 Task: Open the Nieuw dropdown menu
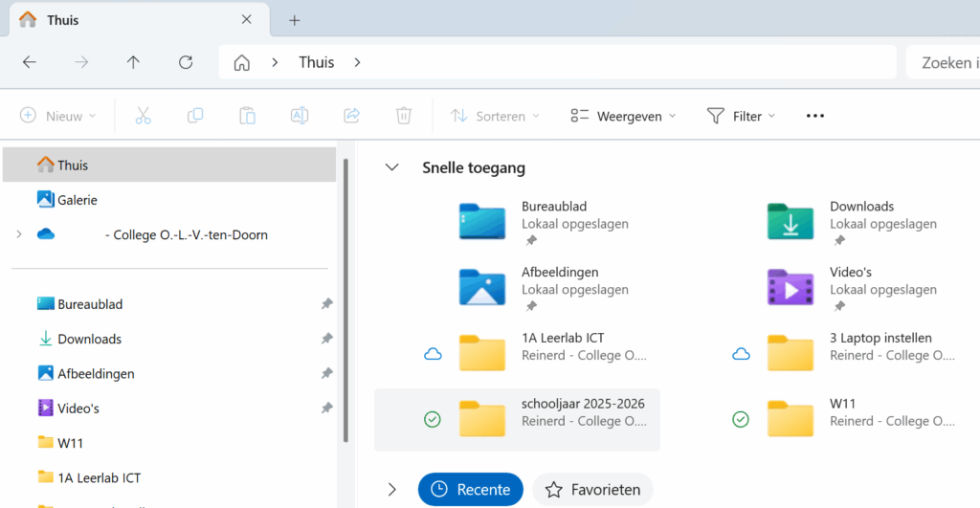pyautogui.click(x=58, y=116)
